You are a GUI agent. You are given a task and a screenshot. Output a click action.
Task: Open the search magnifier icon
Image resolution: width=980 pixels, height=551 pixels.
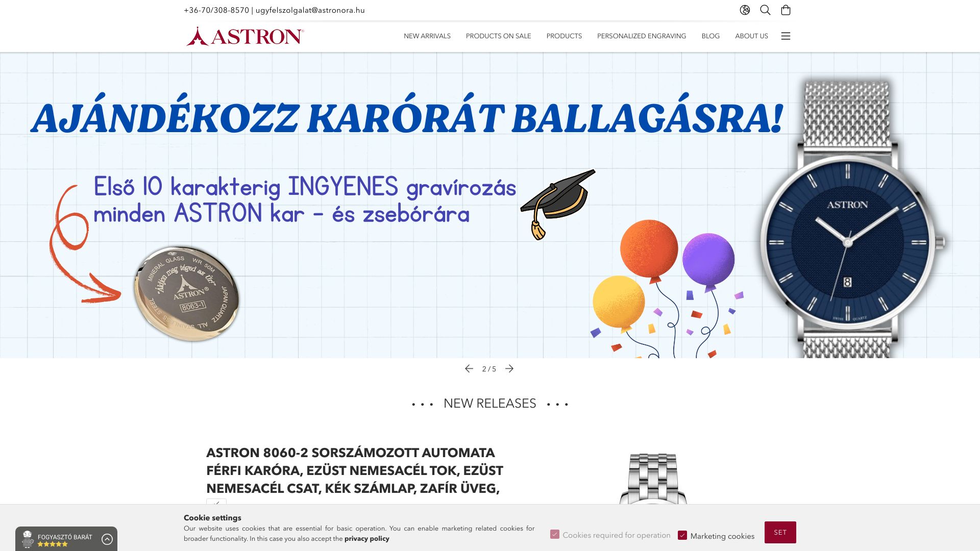[765, 10]
